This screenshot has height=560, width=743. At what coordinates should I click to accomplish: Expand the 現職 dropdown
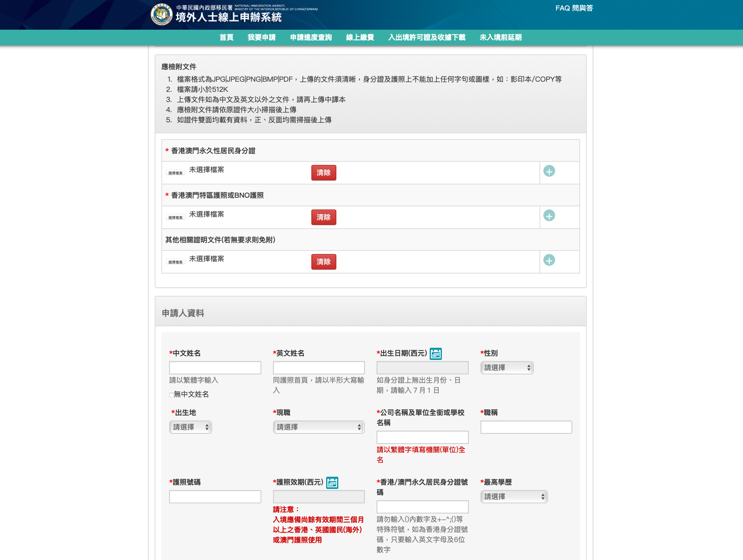point(318,427)
